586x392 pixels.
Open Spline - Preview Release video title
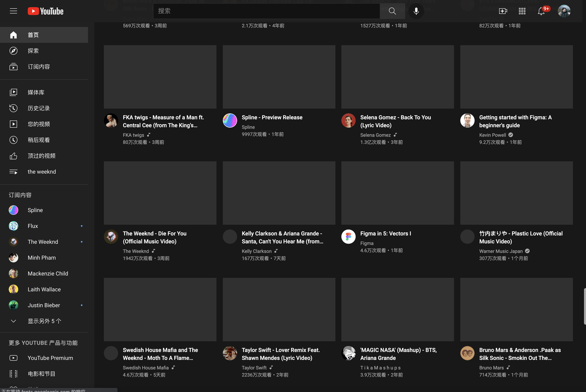click(x=272, y=117)
